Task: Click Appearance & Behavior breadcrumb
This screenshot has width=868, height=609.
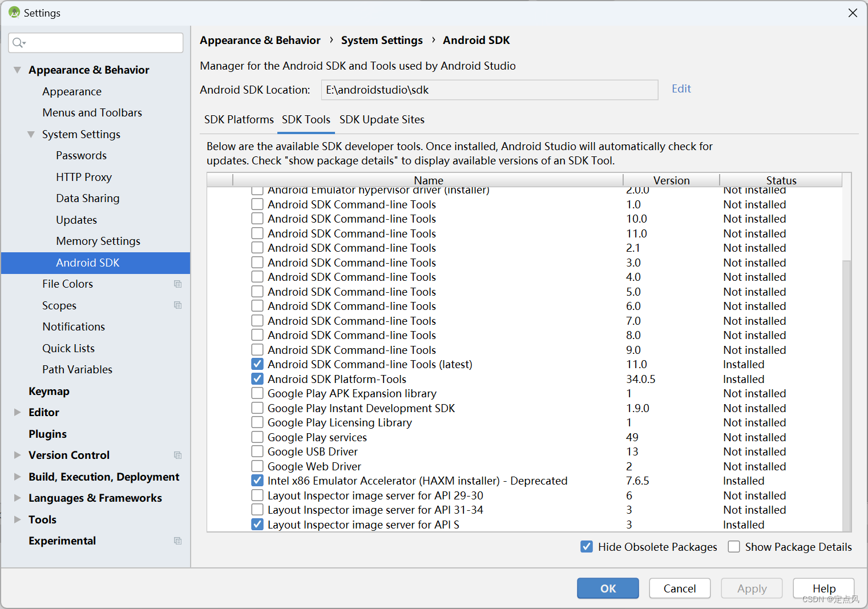Action: pyautogui.click(x=260, y=40)
